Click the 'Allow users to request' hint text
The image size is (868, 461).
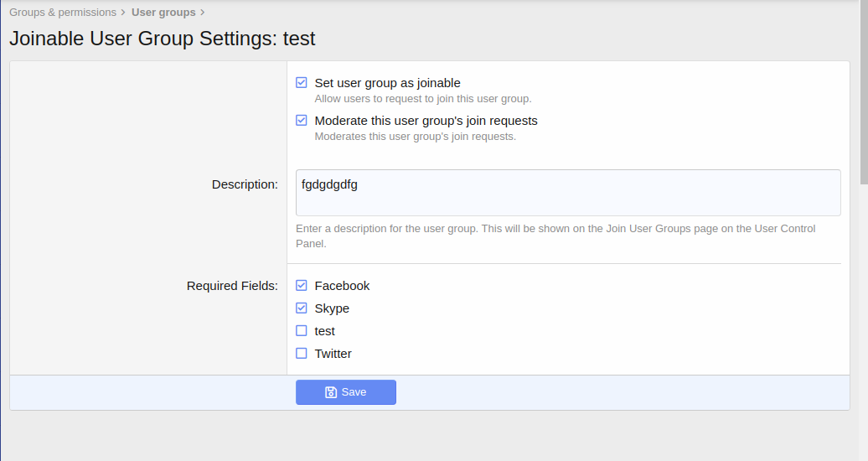click(422, 99)
